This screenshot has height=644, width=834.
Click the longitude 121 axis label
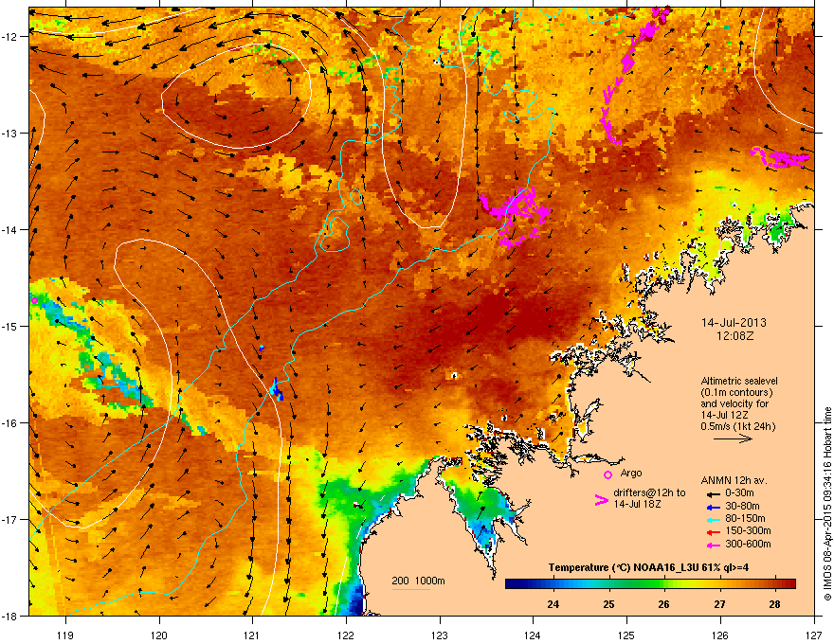coord(252,635)
